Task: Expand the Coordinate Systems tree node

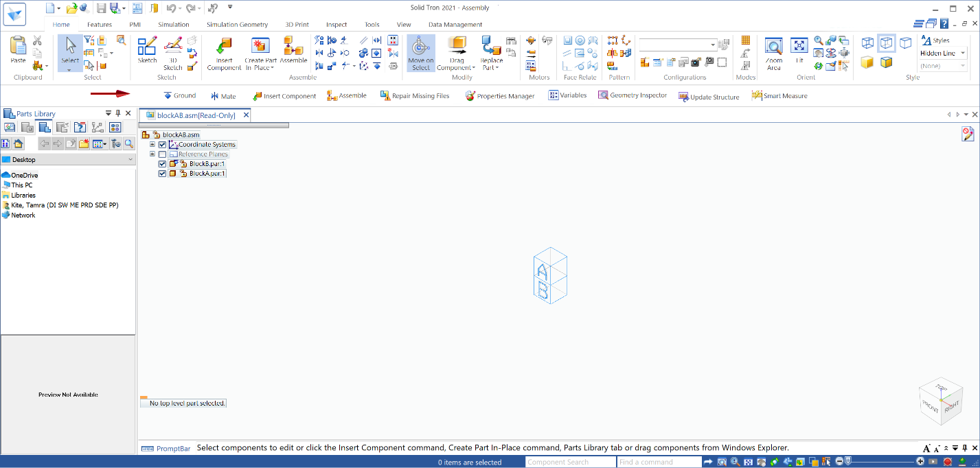Action: [x=152, y=145]
